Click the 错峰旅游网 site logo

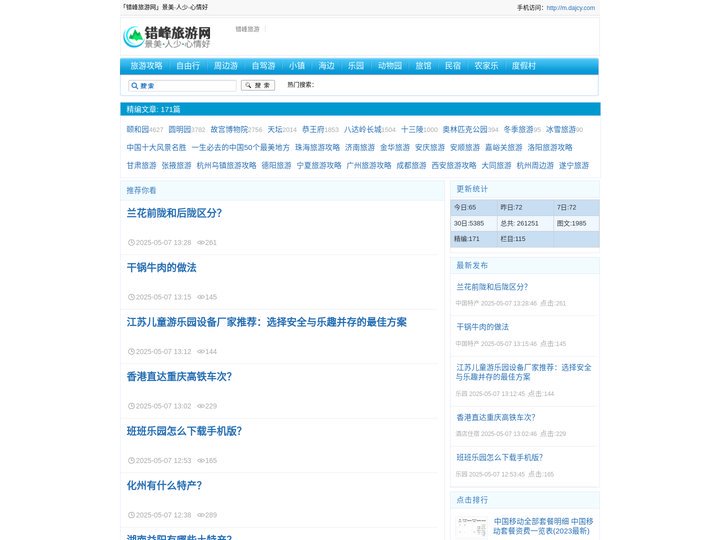pos(167,37)
